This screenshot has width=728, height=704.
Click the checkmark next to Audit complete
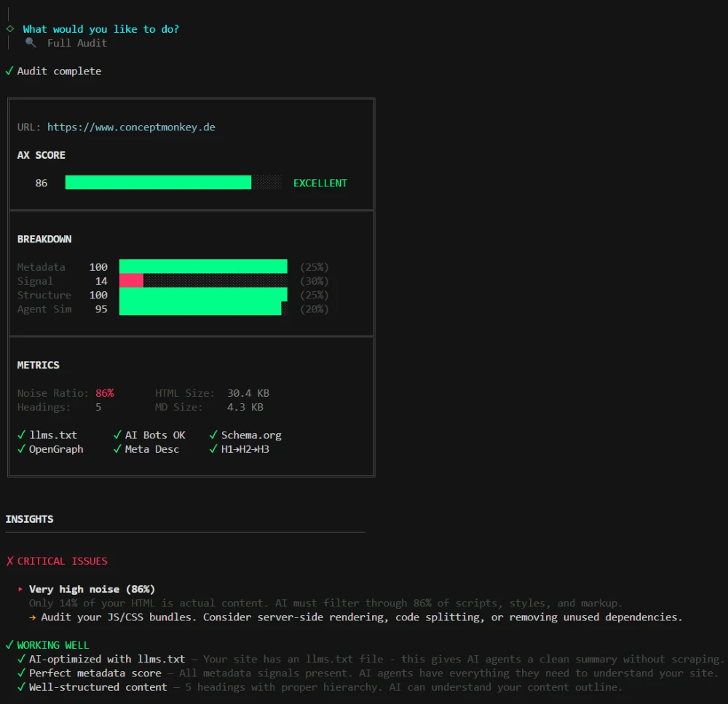(9, 71)
